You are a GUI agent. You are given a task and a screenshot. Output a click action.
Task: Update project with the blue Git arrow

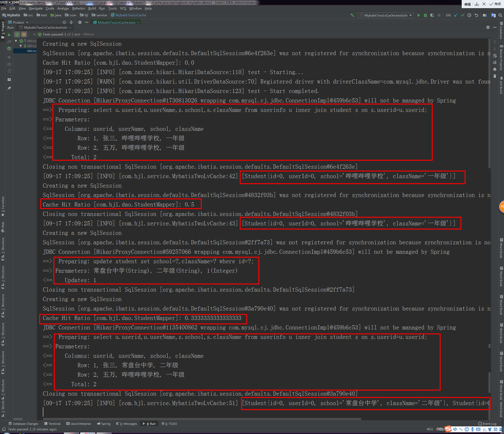(456, 15)
